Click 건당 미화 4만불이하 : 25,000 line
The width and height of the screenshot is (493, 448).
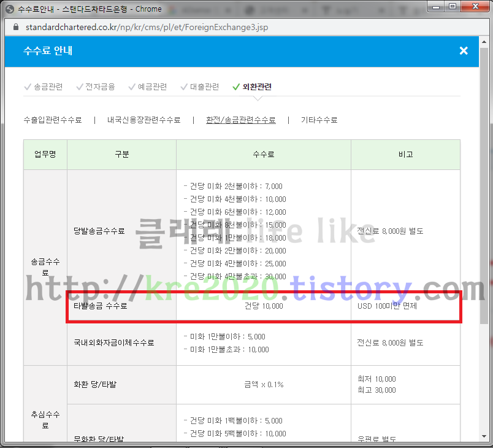(x=235, y=264)
